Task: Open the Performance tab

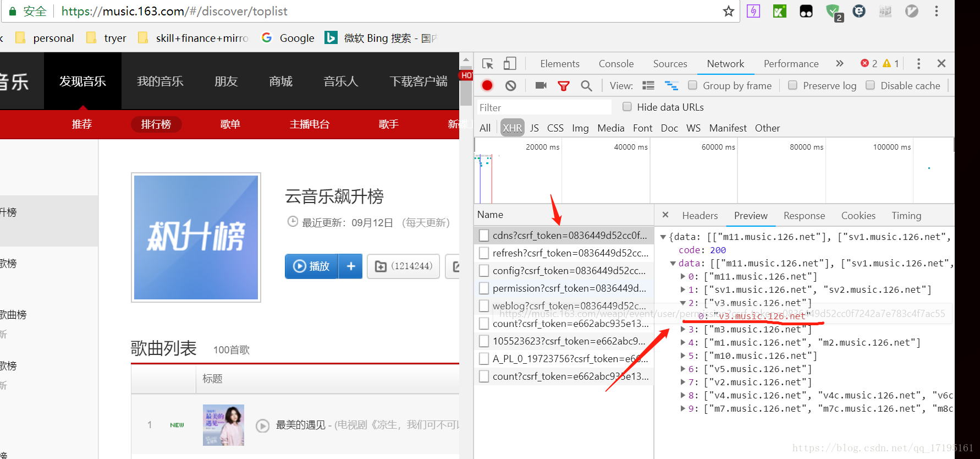Action: 791,63
